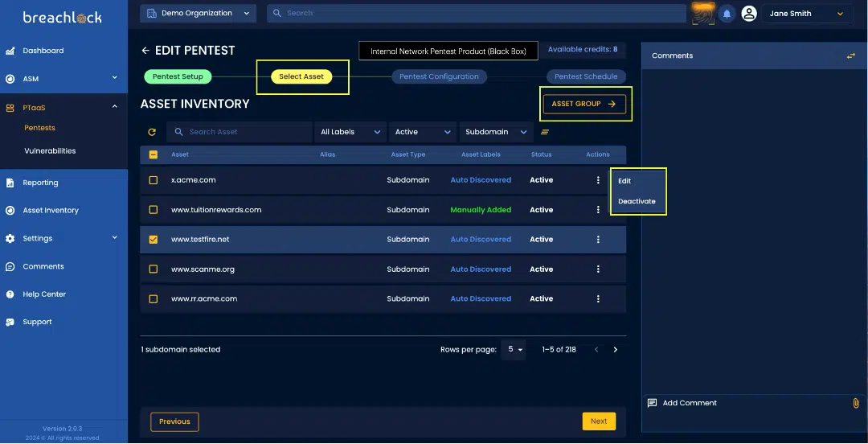Click the paperclip attachment icon in comment box
The width and height of the screenshot is (868, 444).
(856, 403)
